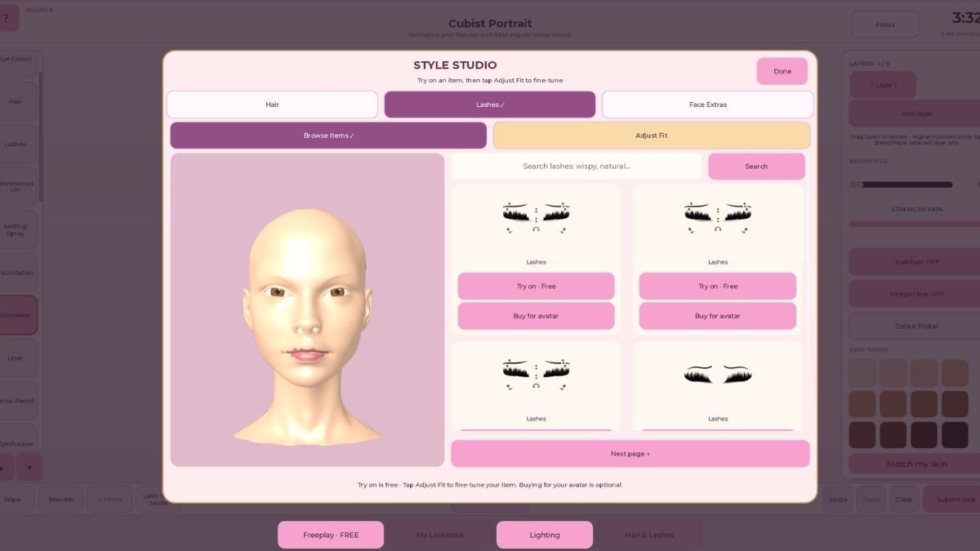
Task: Buy first lashes item for avatar
Action: [536, 316]
